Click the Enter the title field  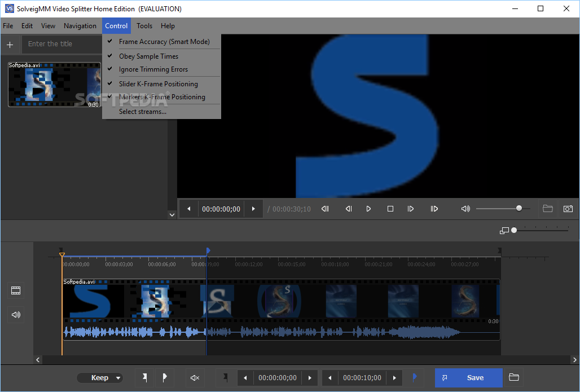pyautogui.click(x=61, y=44)
